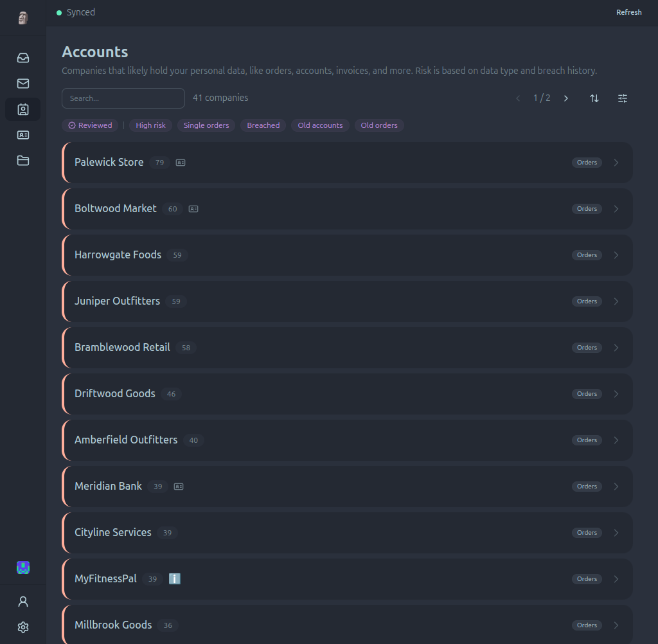658x644 pixels.
Task: Open the mail envelope sidebar icon
Action: point(23,84)
